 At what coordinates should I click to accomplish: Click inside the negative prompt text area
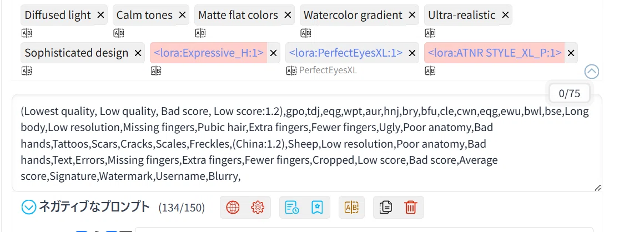tap(307, 143)
